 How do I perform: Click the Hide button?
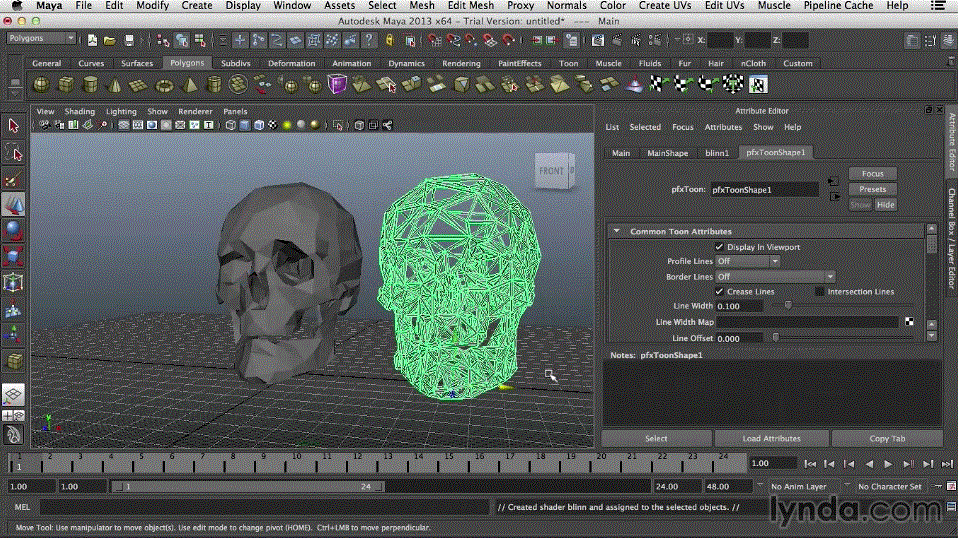[885, 205]
